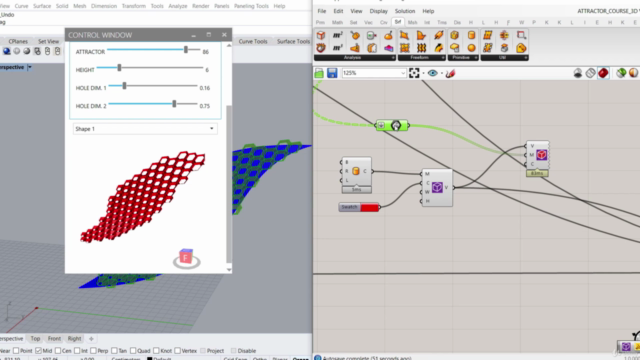Enable the Perp osnap checkbox
The width and height of the screenshot is (640, 360).
pyautogui.click(x=93, y=351)
